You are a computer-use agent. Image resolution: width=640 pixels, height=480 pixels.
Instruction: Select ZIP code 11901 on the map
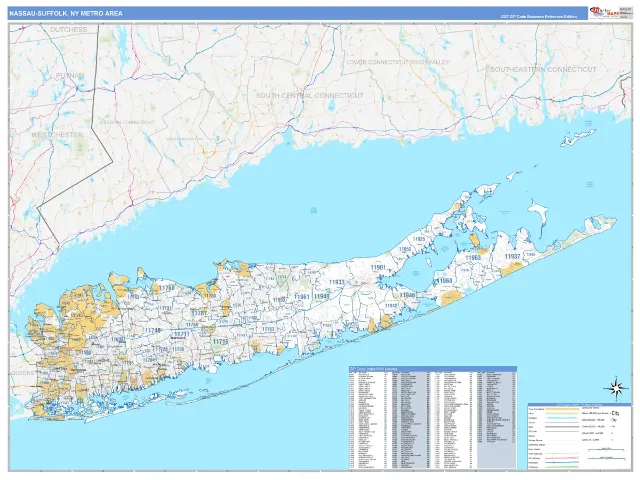(378, 267)
